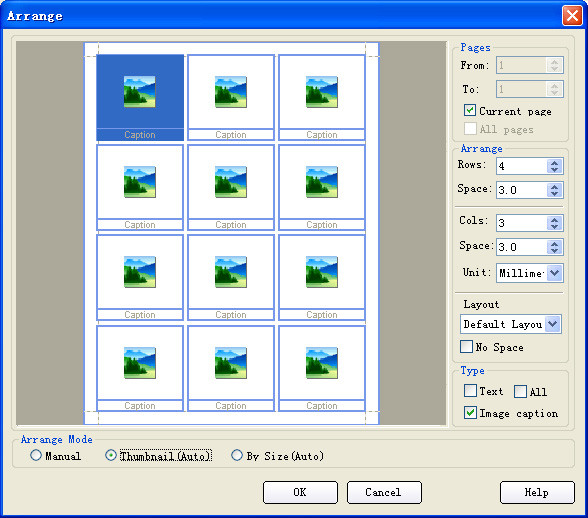Toggle the Text type checkbox
588x518 pixels.
pyautogui.click(x=470, y=391)
